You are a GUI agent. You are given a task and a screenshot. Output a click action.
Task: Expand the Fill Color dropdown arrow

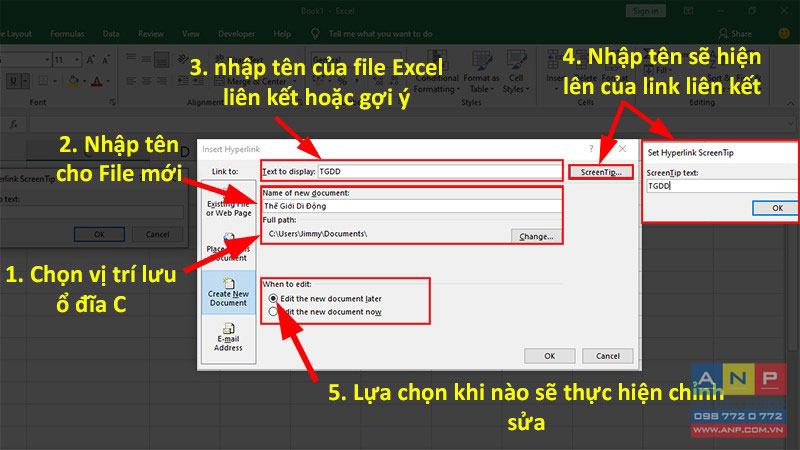coord(84,81)
